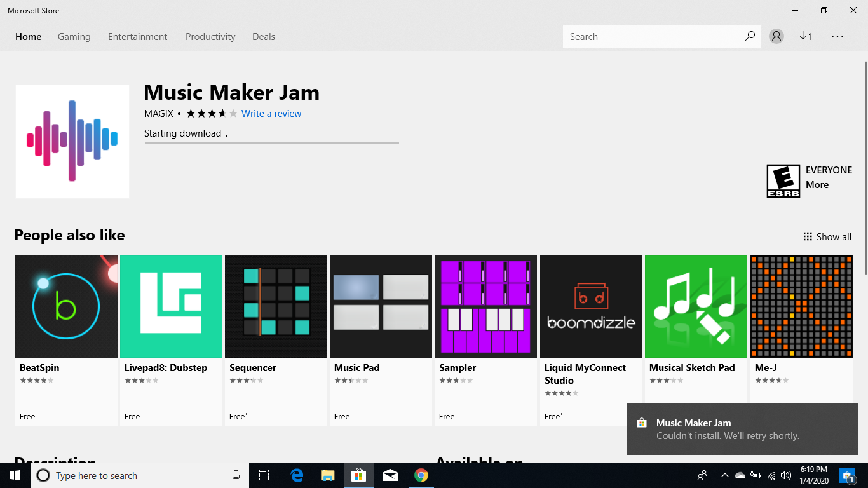Open the Music Pad app icon
This screenshot has height=488, width=868.
pyautogui.click(x=381, y=306)
